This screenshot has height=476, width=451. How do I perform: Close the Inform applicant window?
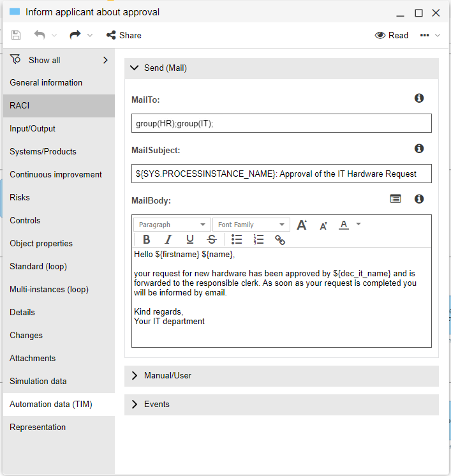[436, 13]
